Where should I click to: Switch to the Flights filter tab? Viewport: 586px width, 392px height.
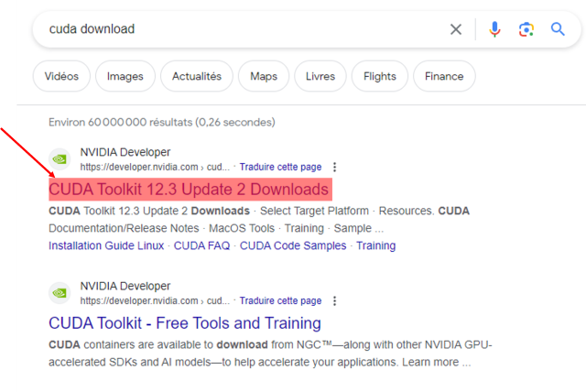(x=380, y=76)
